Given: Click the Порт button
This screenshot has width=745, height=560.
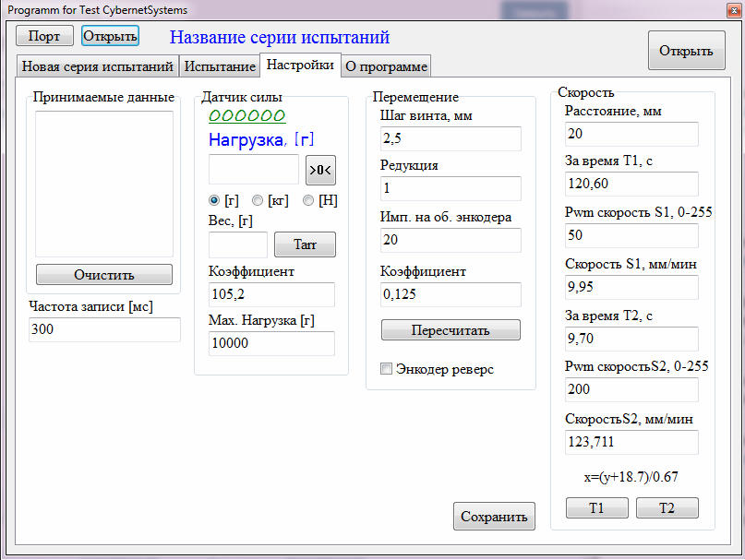Looking at the screenshot, I should (x=44, y=36).
